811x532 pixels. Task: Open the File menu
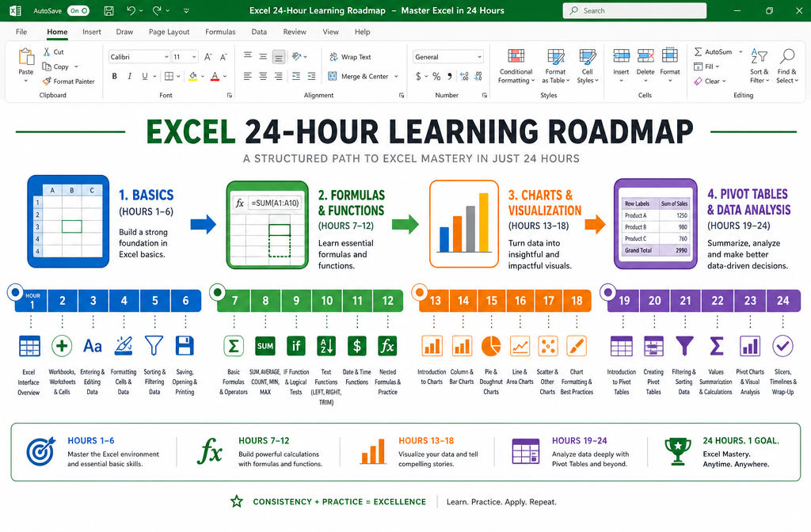click(21, 32)
